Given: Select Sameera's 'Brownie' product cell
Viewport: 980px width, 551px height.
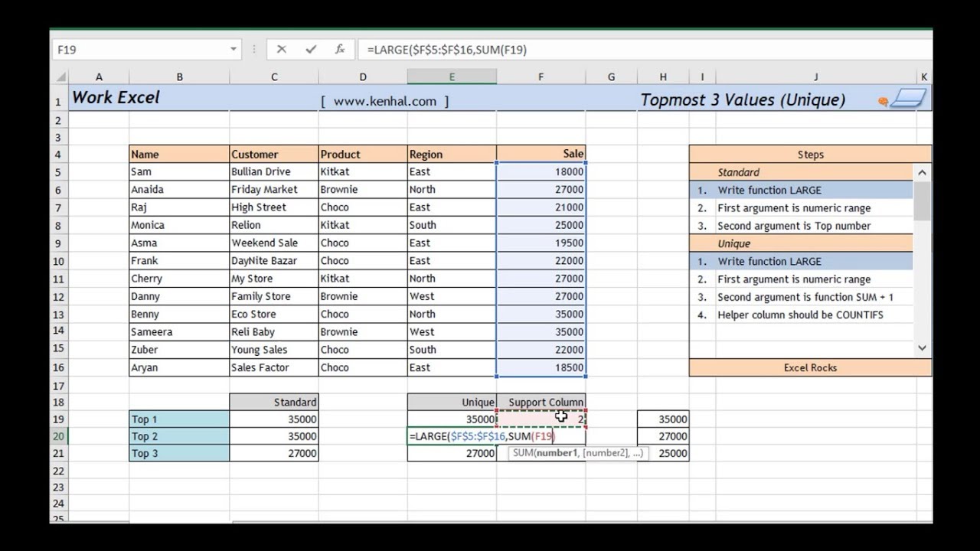Looking at the screenshot, I should (x=363, y=332).
